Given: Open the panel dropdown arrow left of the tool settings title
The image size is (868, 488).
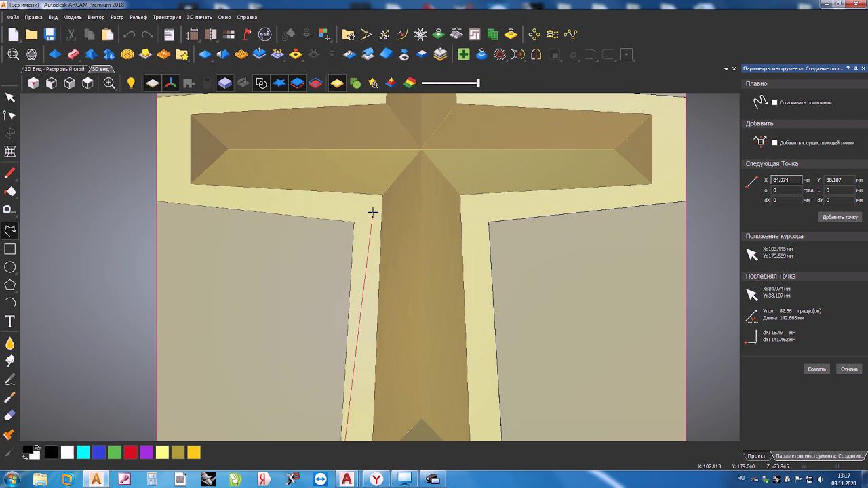Looking at the screenshot, I should pyautogui.click(x=726, y=69).
